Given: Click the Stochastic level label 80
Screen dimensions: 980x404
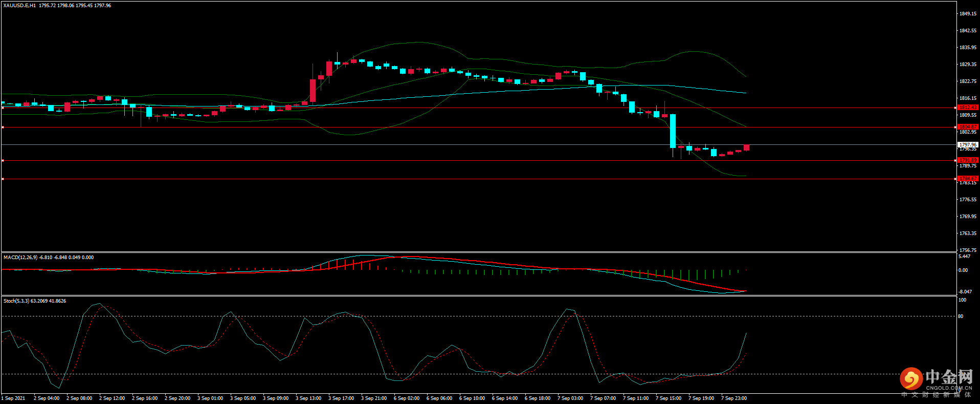Looking at the screenshot, I should pyautogui.click(x=961, y=316).
